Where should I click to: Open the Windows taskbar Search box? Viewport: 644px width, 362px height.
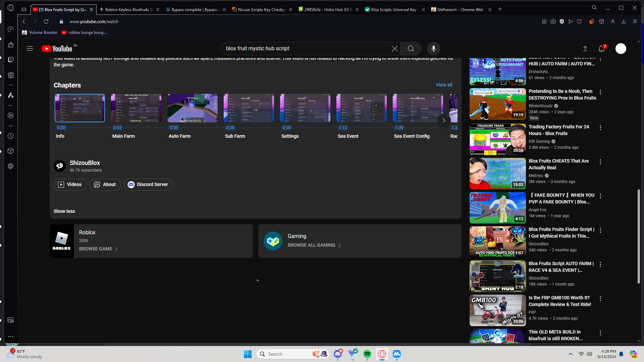293,354
